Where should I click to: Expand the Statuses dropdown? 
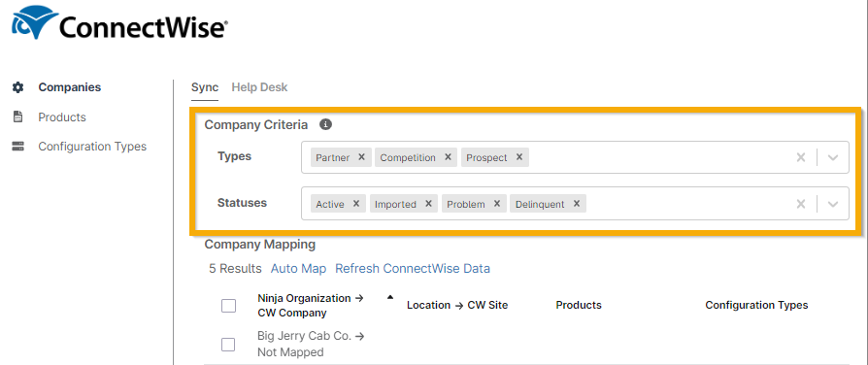click(833, 204)
